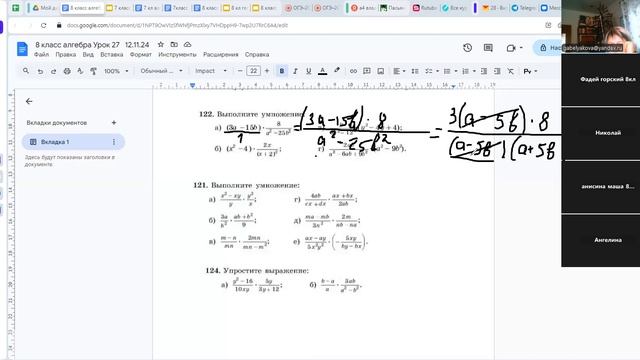Open the Формат menu
Viewport: 640px width, 360px height.
141,54
